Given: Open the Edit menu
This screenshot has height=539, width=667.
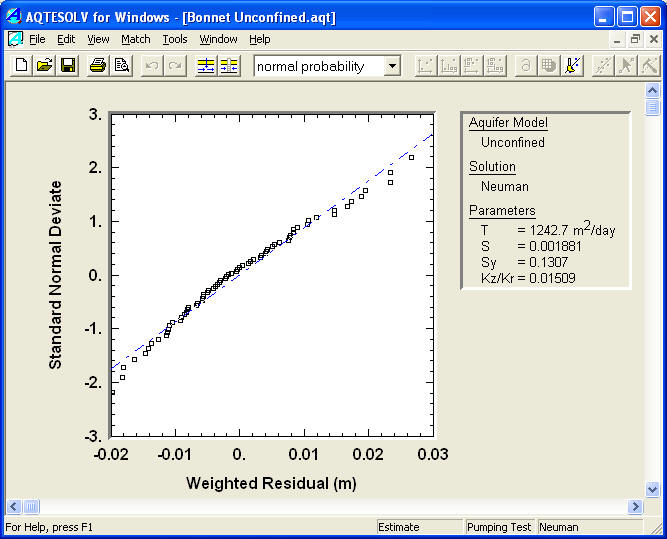Looking at the screenshot, I should click(x=66, y=40).
